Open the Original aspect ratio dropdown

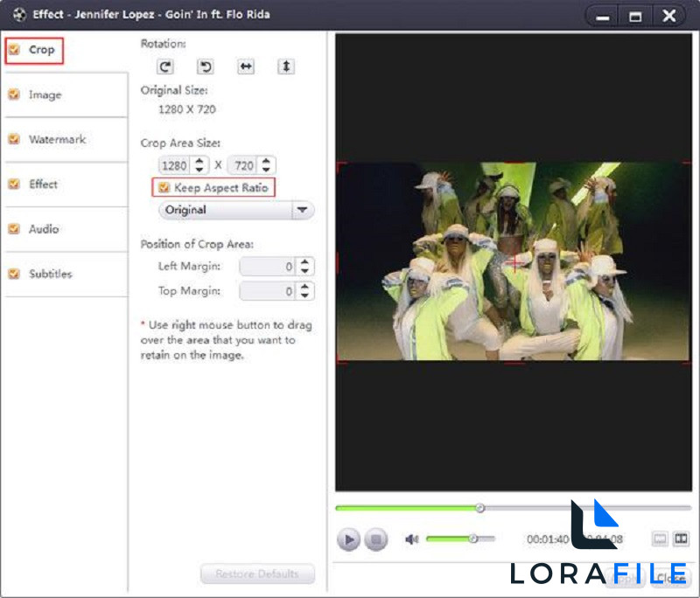[x=236, y=210]
